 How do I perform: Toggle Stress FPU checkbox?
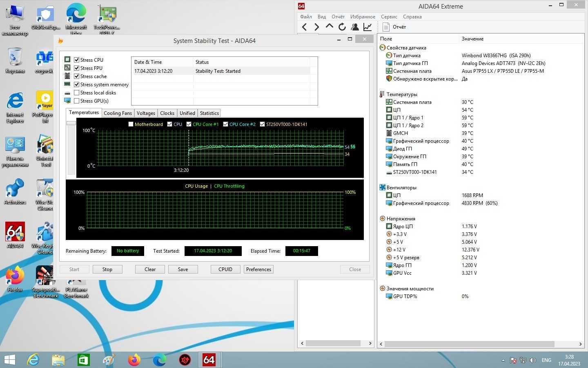(76, 68)
